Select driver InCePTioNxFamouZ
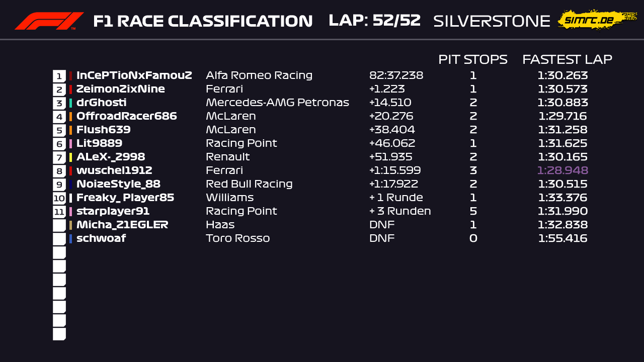 [x=134, y=75]
